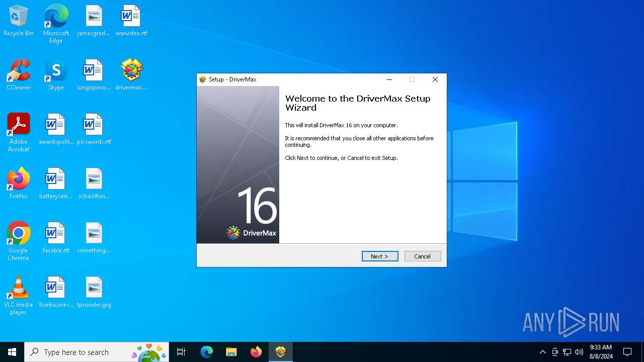Select the longopinio... document on the desktop
644x362 pixels.
pos(94,75)
